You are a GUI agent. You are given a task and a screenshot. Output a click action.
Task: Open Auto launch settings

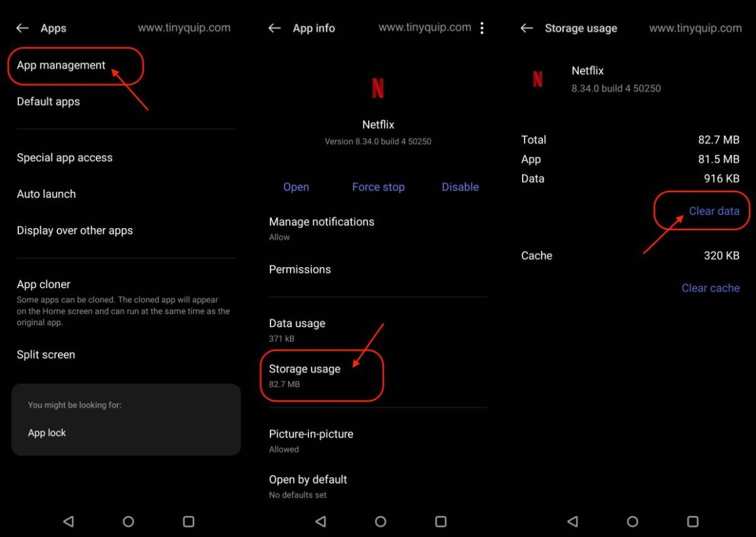click(x=46, y=194)
